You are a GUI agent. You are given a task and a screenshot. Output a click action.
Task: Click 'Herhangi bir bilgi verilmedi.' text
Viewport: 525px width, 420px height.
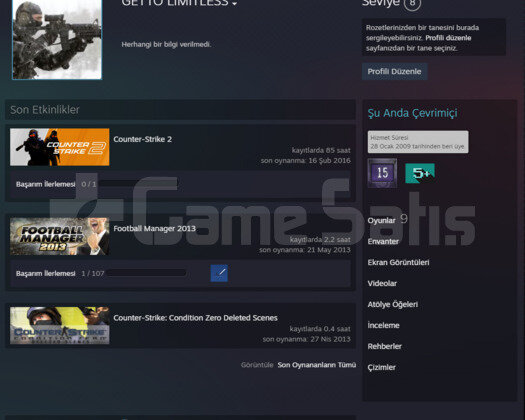[166, 44]
